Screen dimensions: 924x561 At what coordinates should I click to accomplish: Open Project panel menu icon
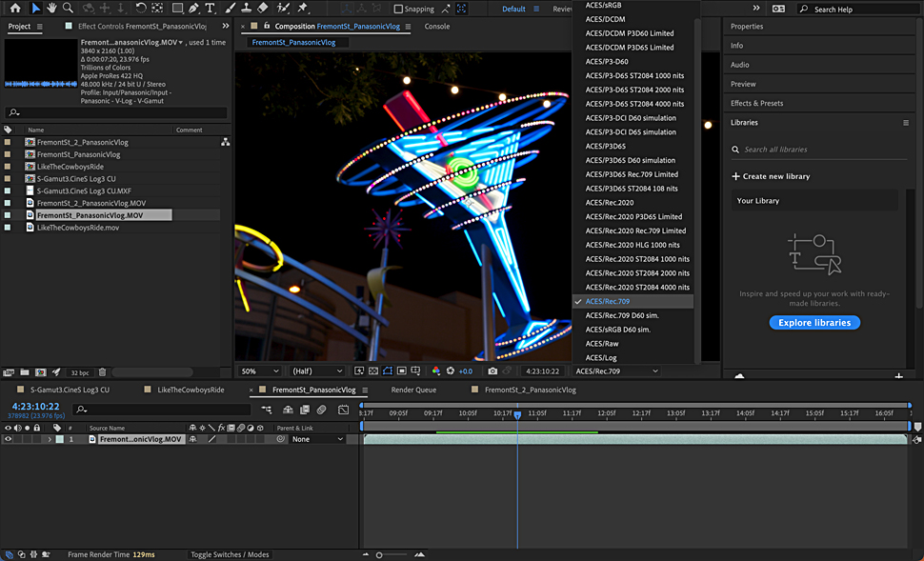point(39,27)
